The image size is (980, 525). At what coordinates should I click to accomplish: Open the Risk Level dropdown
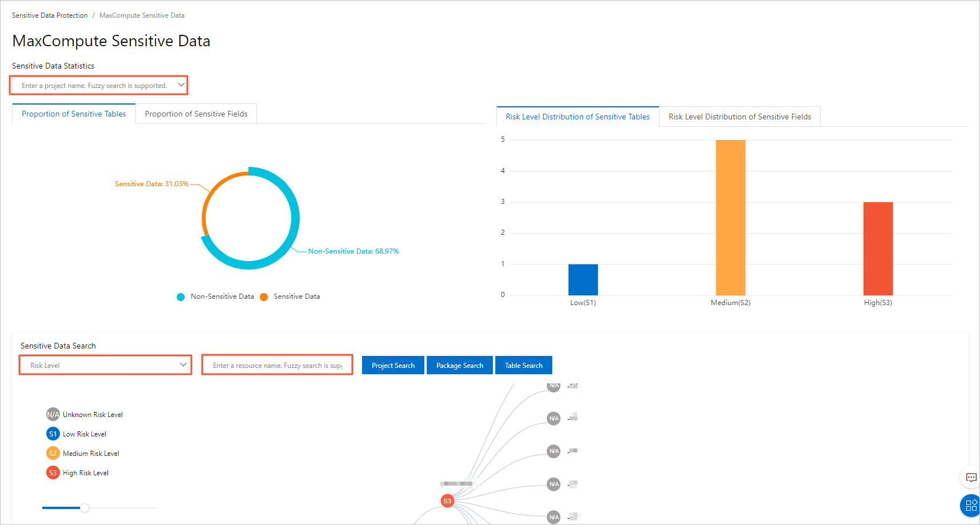106,365
